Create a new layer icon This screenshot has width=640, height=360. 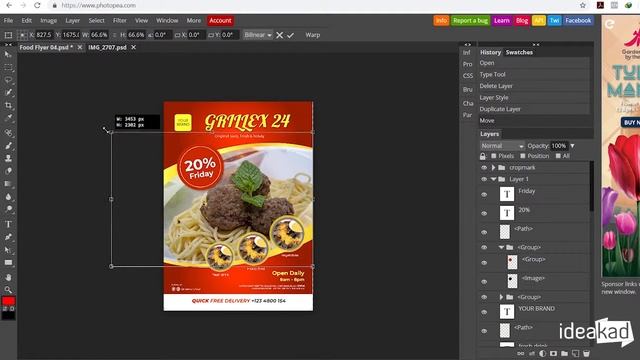[x=575, y=353]
